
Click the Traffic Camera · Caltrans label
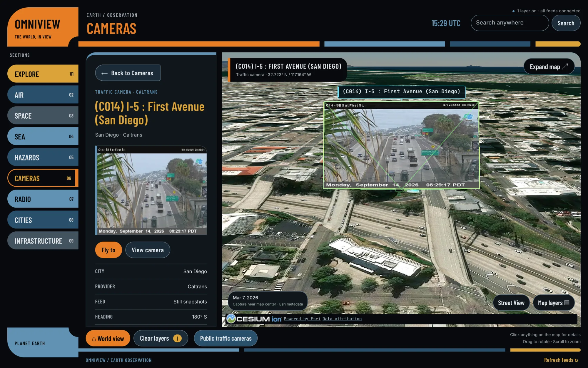pyautogui.click(x=126, y=92)
